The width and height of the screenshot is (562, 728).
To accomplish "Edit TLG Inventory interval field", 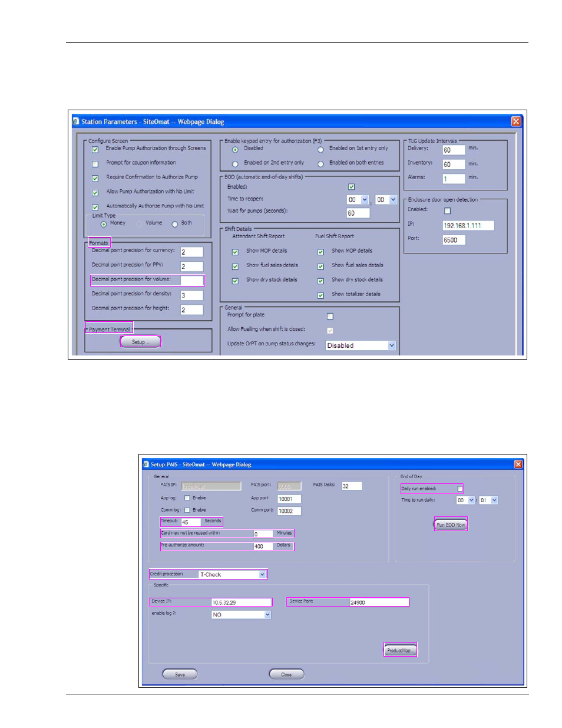I will [454, 164].
